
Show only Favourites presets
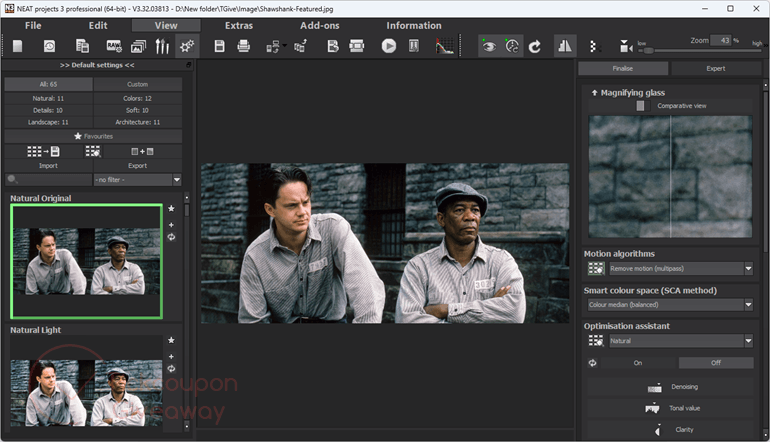[93, 136]
